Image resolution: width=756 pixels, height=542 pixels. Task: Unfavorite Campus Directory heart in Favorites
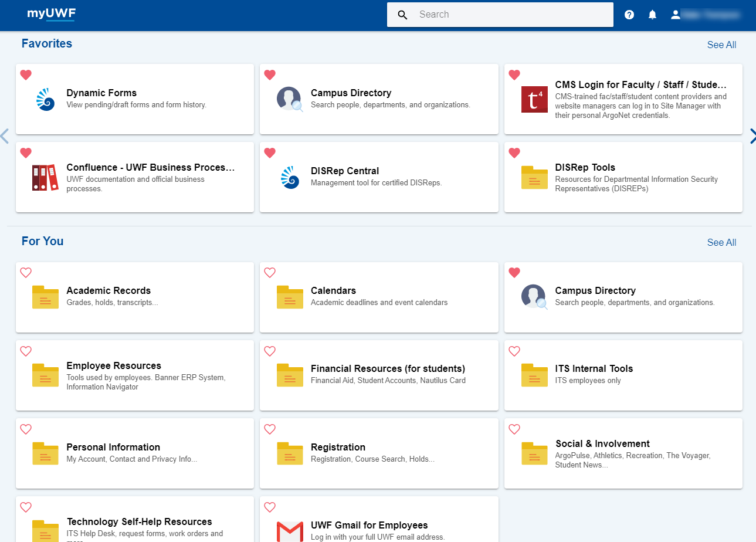pos(270,75)
